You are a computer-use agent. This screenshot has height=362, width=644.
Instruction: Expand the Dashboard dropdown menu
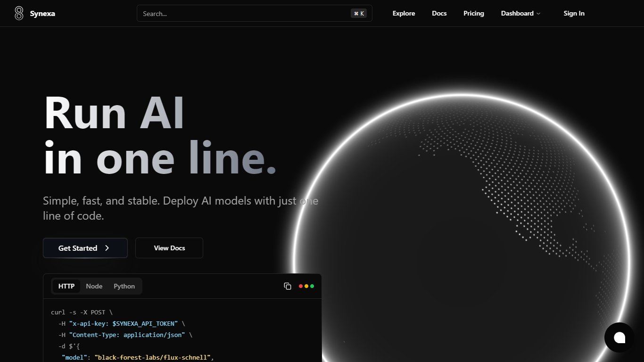coord(520,13)
